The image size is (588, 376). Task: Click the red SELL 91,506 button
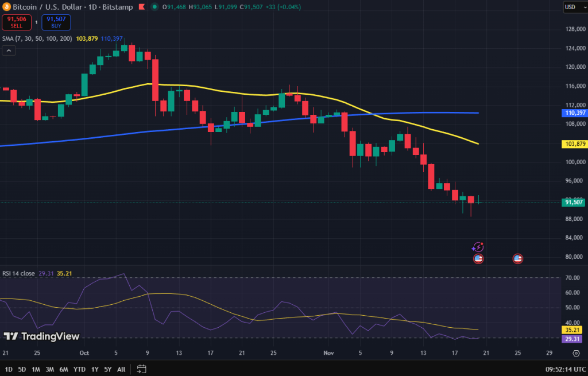click(x=17, y=22)
